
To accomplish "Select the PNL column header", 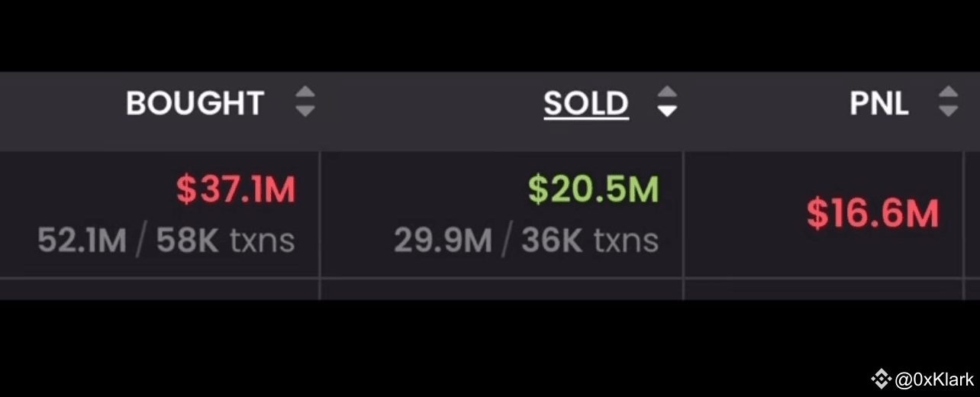I will coord(879,103).
